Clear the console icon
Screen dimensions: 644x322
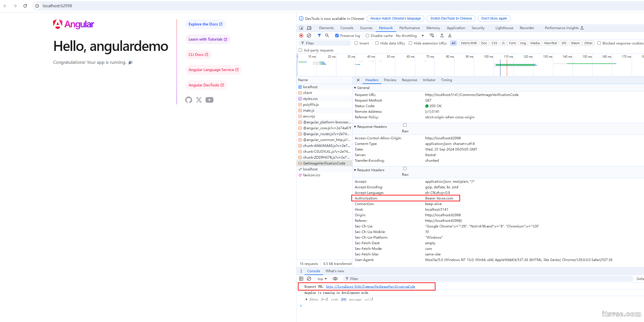coord(309,279)
